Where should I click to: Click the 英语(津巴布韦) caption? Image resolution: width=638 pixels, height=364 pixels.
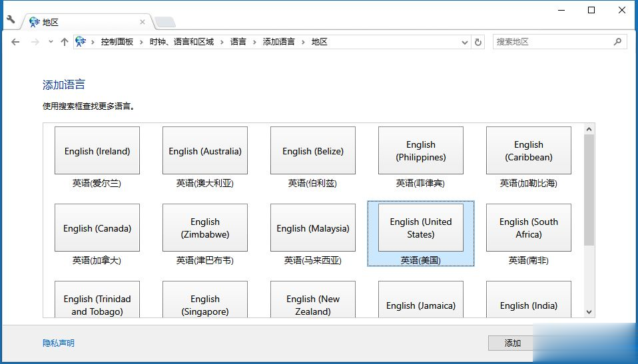click(205, 260)
